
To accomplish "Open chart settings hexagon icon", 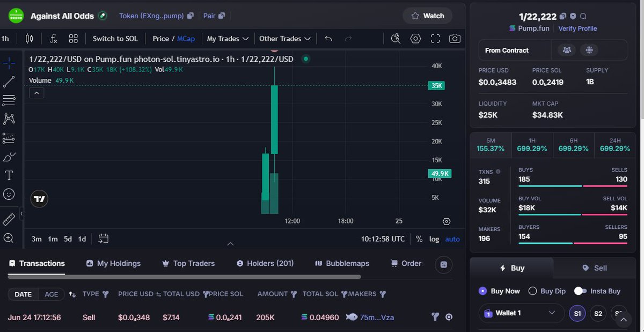I will click(415, 39).
